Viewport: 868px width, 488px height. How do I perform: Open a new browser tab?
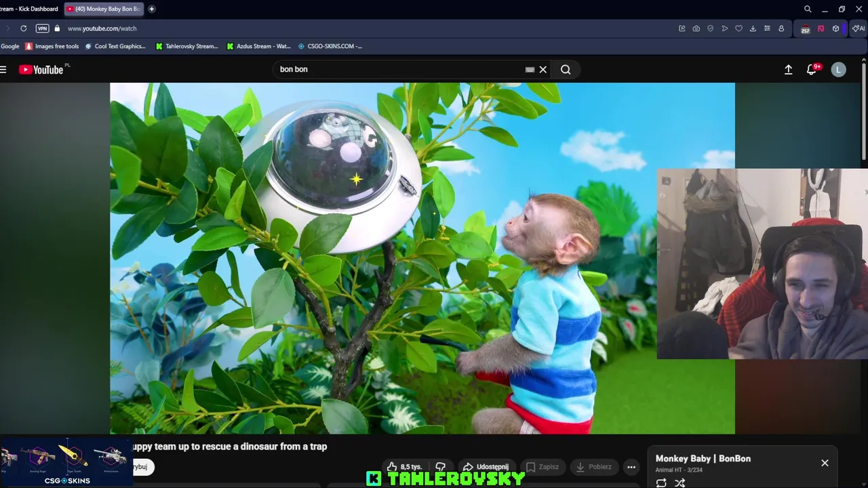click(151, 9)
